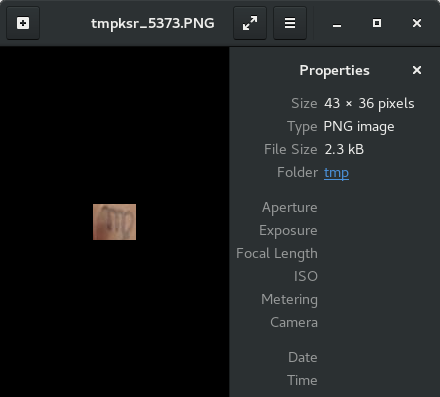Maximize the image viewer window
This screenshot has height=397, width=440.
(x=377, y=23)
